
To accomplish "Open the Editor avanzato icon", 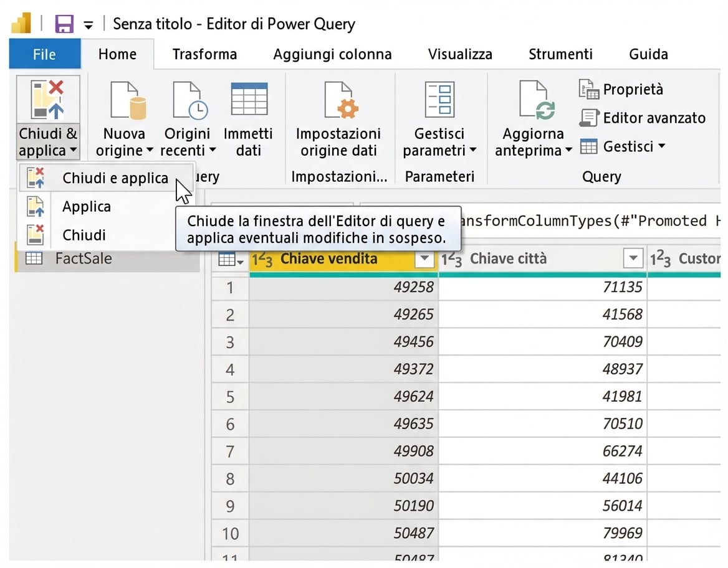I will [589, 118].
